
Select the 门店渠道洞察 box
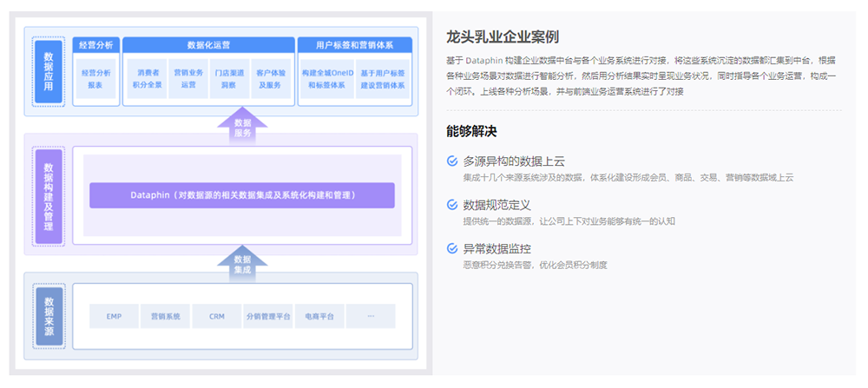[x=229, y=79]
